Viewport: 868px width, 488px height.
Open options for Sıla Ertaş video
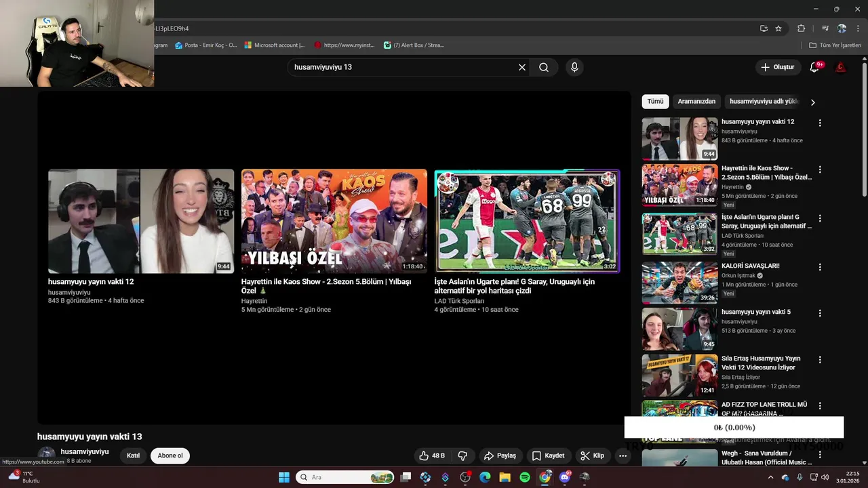point(820,360)
